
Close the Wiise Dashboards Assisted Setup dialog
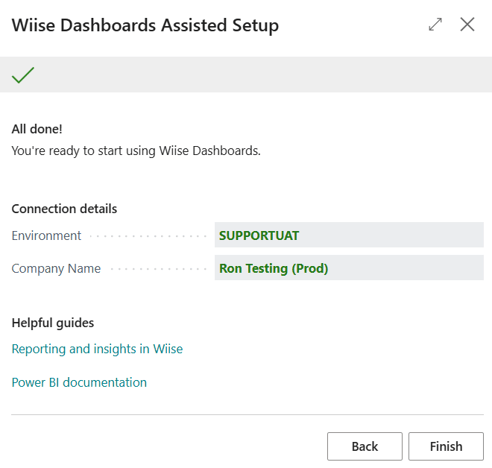[x=467, y=25]
